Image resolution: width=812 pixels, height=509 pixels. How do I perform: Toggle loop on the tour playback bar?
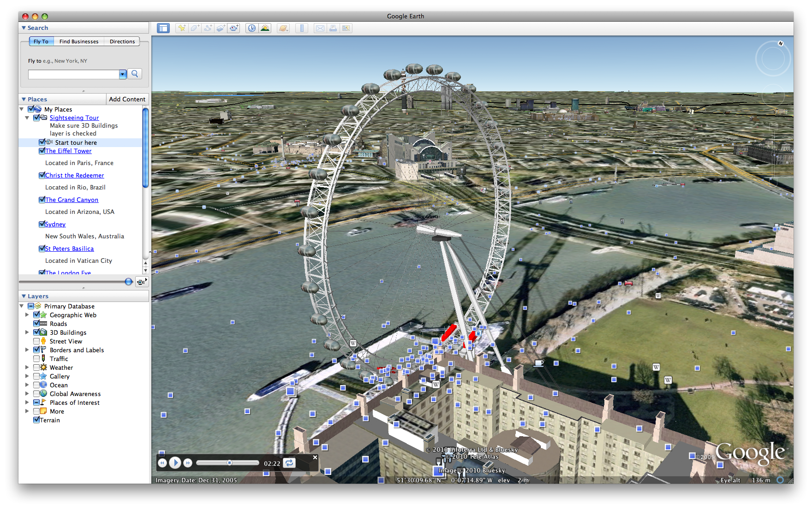(289, 463)
